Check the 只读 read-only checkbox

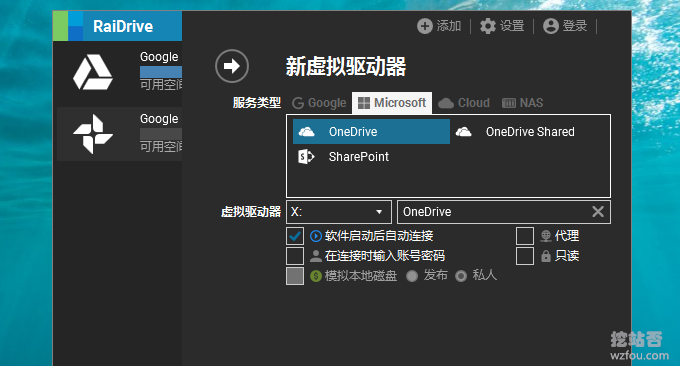[x=525, y=256]
